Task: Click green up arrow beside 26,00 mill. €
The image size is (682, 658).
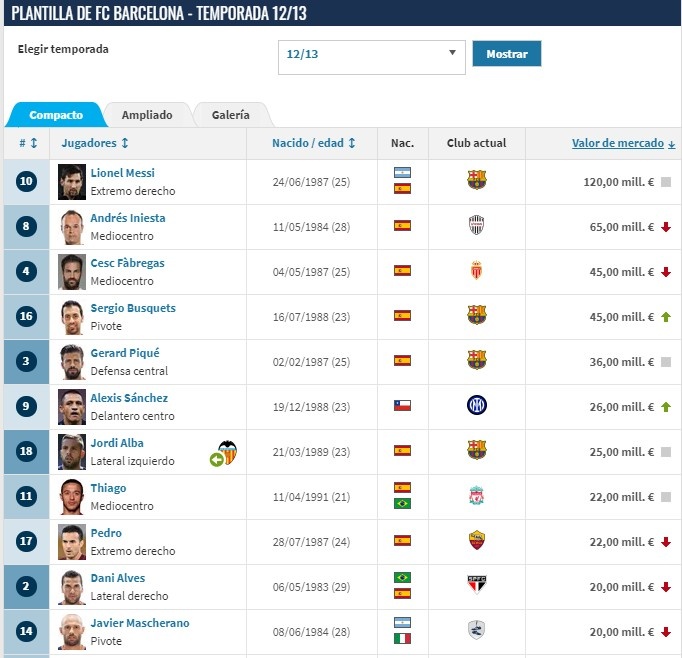Action: [666, 407]
